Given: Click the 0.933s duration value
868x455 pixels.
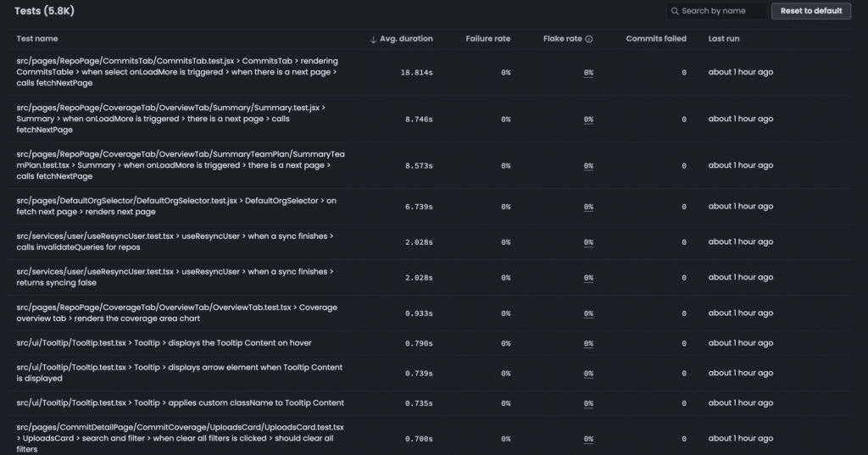Looking at the screenshot, I should tap(419, 314).
